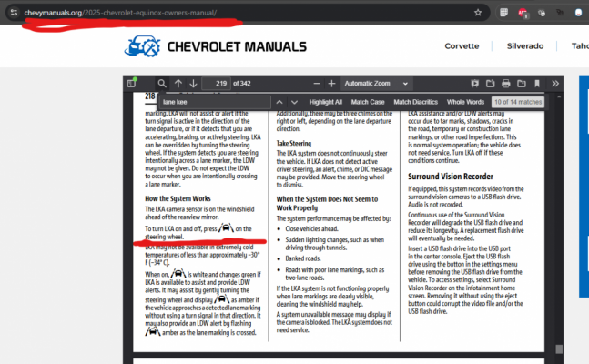Bookmark this page with the star
The height and width of the screenshot is (364, 589).
[478, 13]
